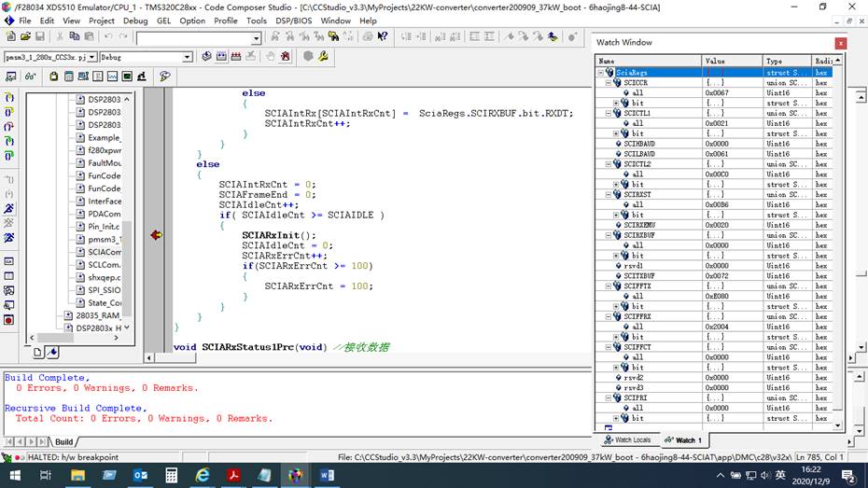Switch to Watch 1 tab

[x=684, y=440]
